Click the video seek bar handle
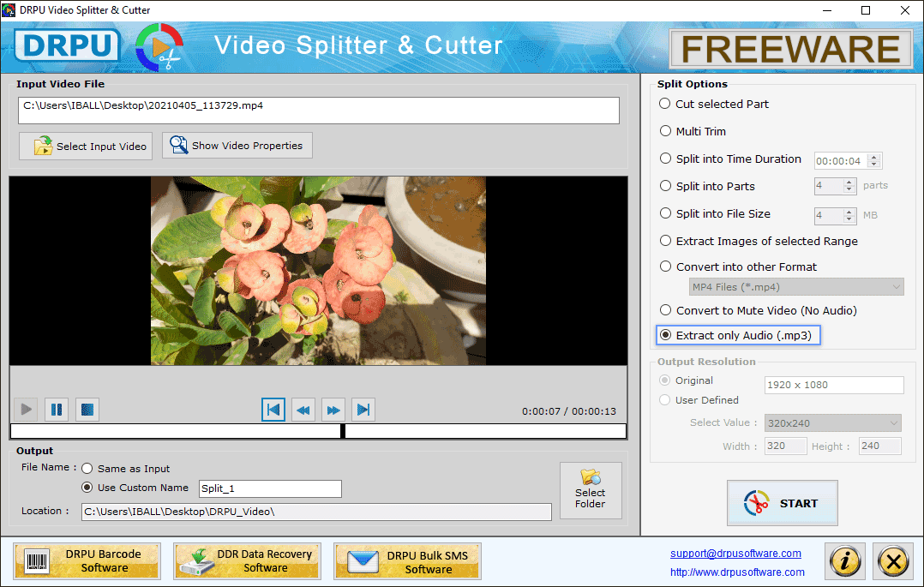Viewport: 924px width, 587px height. [343, 431]
